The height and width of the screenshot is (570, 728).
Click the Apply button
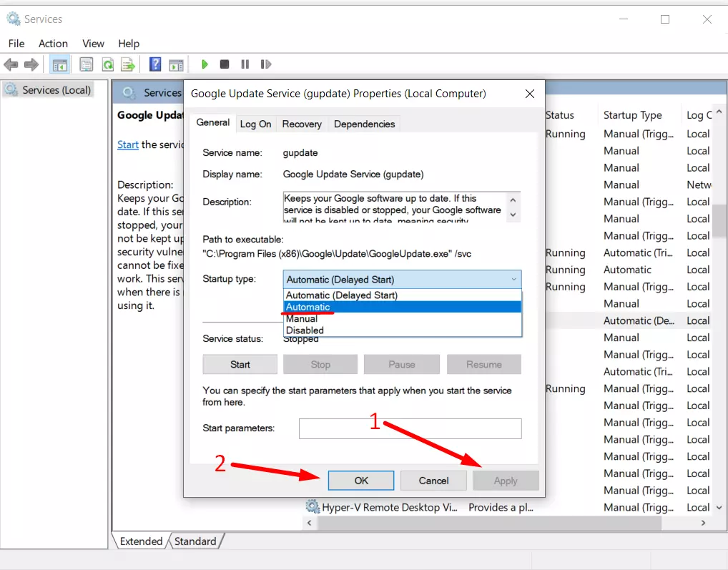[506, 481]
